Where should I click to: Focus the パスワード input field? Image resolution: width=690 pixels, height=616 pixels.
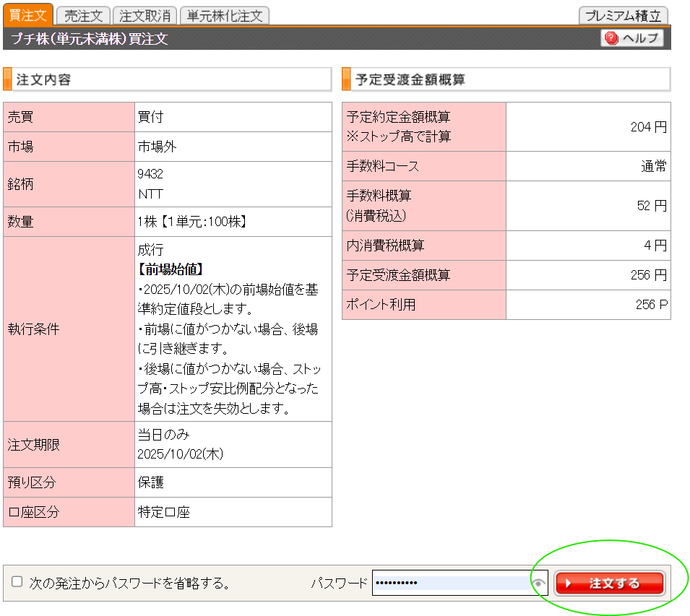[x=451, y=584]
